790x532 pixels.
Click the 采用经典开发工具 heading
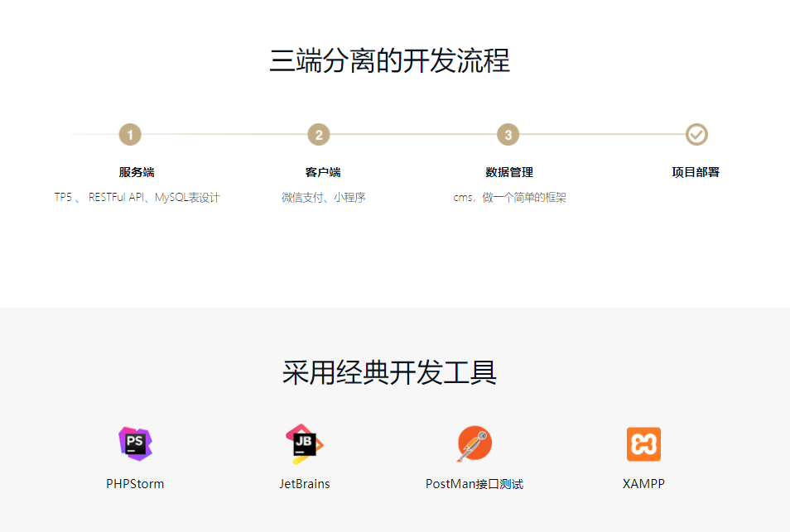(x=390, y=373)
